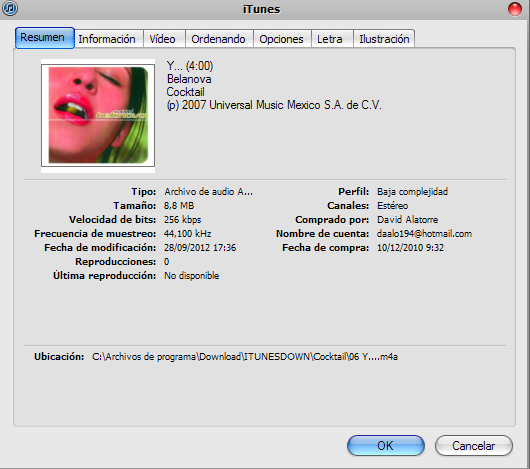Viewport: 530px width, 469px height.
Task: Click the 'Archivo de audio A...' type value
Action: pos(208,192)
